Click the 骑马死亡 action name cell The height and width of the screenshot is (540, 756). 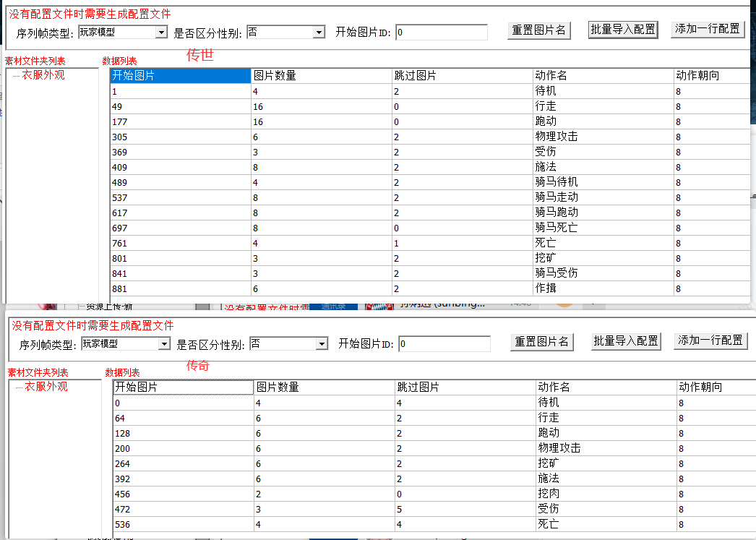point(603,228)
